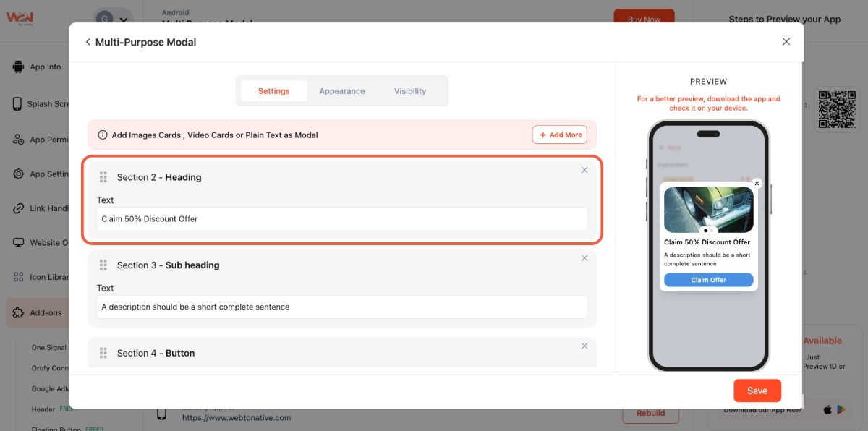
Task: Switch to the Appearance tab
Action: [342, 91]
